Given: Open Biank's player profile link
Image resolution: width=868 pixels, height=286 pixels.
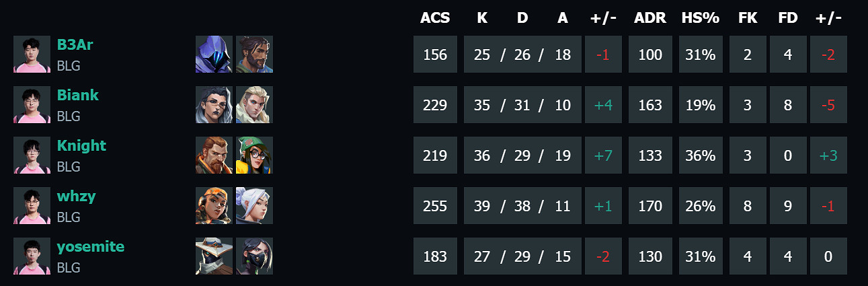Looking at the screenshot, I should click(77, 96).
